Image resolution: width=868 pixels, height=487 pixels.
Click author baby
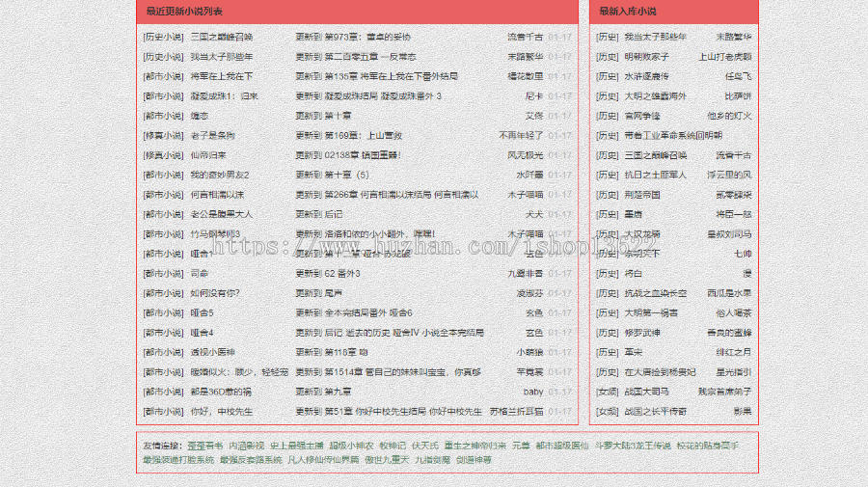tap(533, 392)
